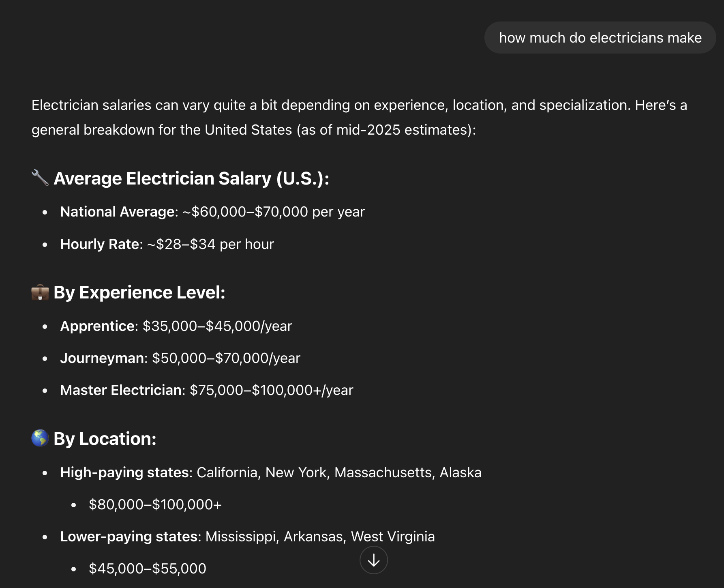Click the California, New York, Massachusetts, Alaska text
Viewport: 724px width, 588px height.
(339, 472)
